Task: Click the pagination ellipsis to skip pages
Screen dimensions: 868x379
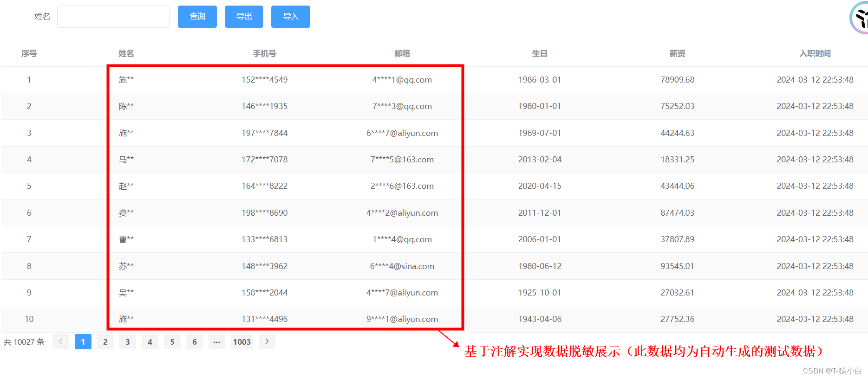Action: click(217, 341)
